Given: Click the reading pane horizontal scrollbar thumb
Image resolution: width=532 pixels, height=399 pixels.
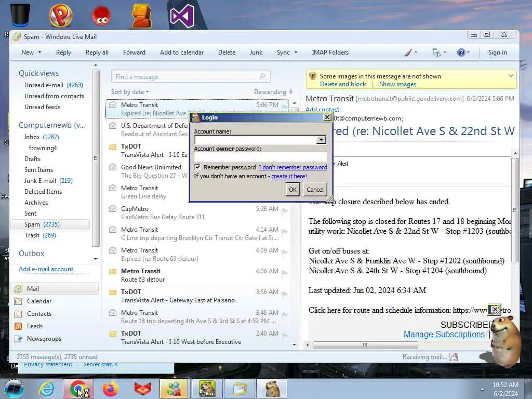Looking at the screenshot, I should (365, 345).
